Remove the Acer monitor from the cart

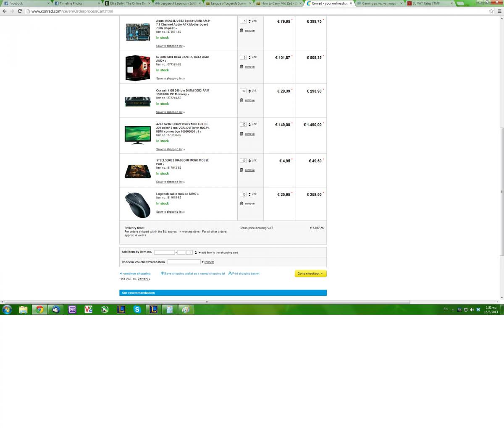[x=250, y=134]
